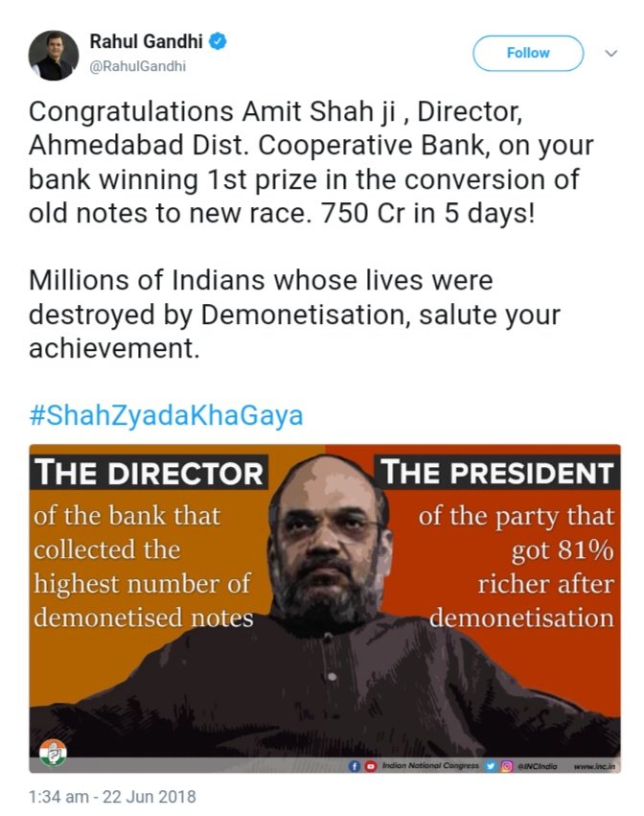This screenshot has height=816, width=644.
Task: Click THE DIRECTOR heading in image
Action: (149, 473)
